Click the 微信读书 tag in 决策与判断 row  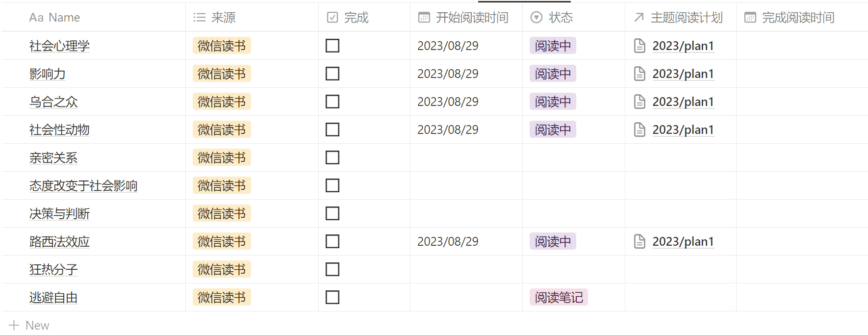point(222,213)
